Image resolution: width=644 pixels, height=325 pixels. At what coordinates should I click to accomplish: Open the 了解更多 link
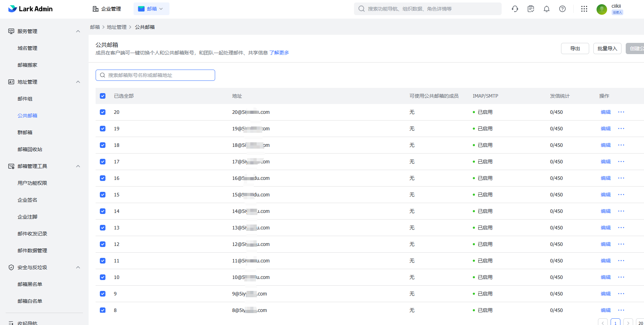tap(279, 53)
